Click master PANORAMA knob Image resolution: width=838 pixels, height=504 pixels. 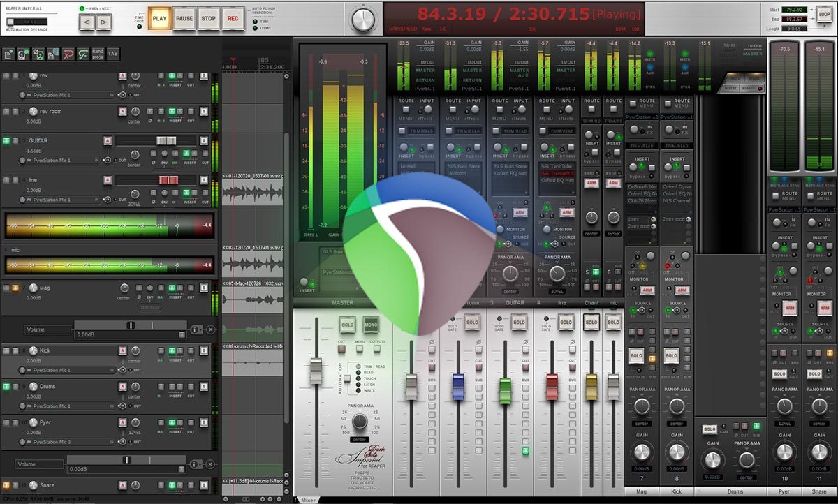[x=360, y=422]
